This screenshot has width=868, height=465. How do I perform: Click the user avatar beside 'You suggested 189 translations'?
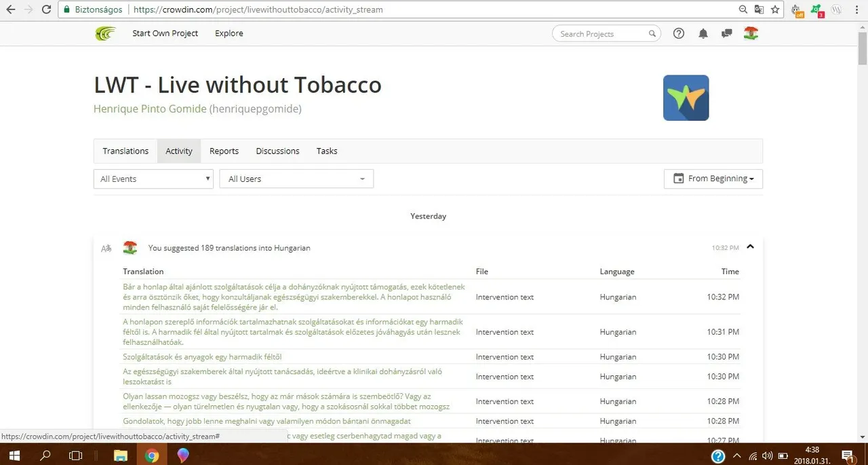pos(130,248)
